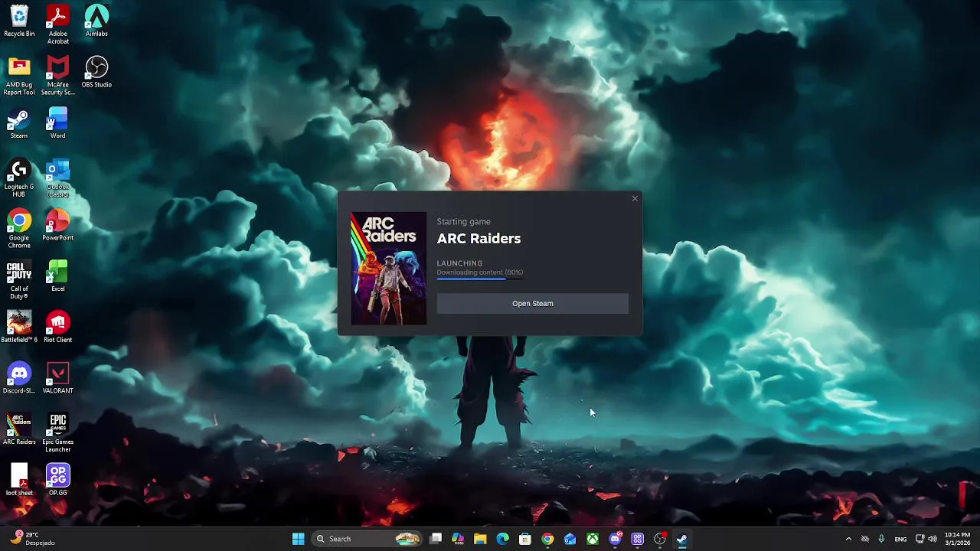Select the Aimlabs desktop icon
Screen dimensions: 980x551
[96, 21]
